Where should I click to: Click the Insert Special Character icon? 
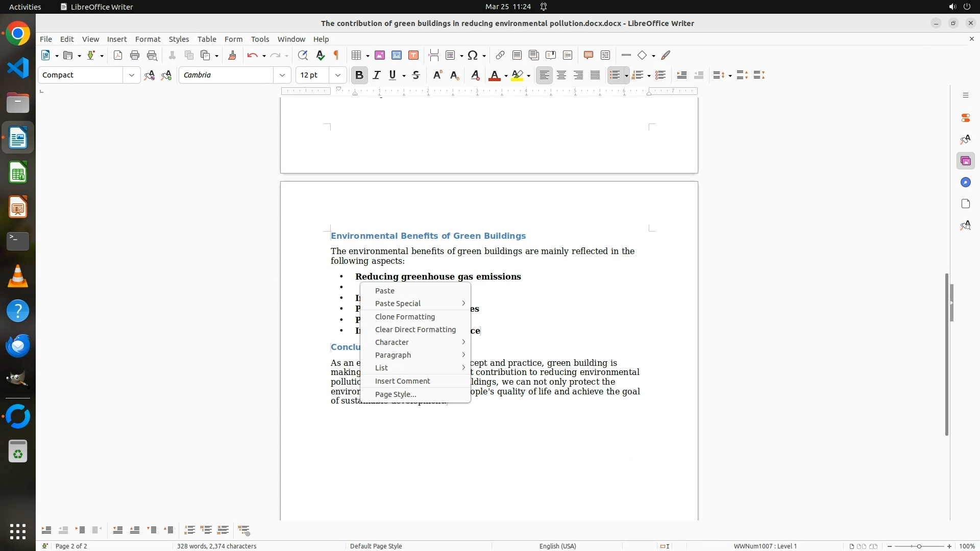tap(473, 56)
